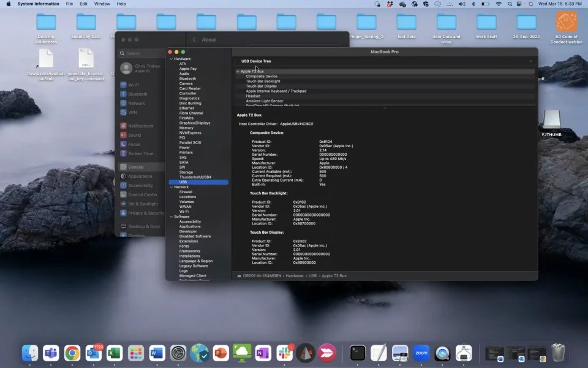The width and height of the screenshot is (588, 368).
Task: Choose Apple Internal Keyboard / Trackpad entry
Action: pyautogui.click(x=276, y=91)
